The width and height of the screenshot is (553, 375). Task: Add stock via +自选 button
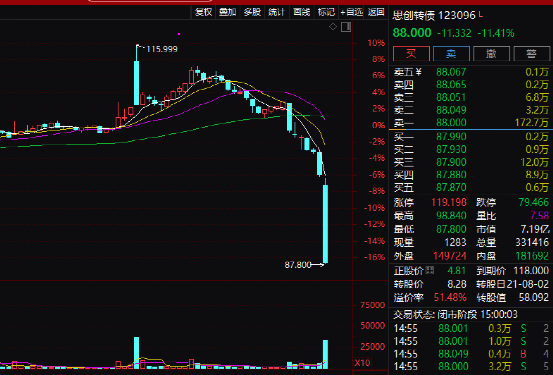[351, 12]
